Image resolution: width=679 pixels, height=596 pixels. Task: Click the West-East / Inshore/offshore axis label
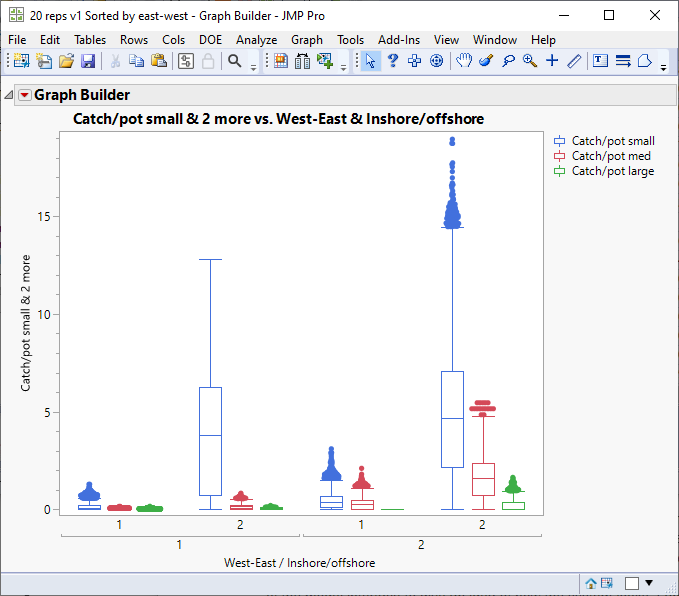click(300, 563)
